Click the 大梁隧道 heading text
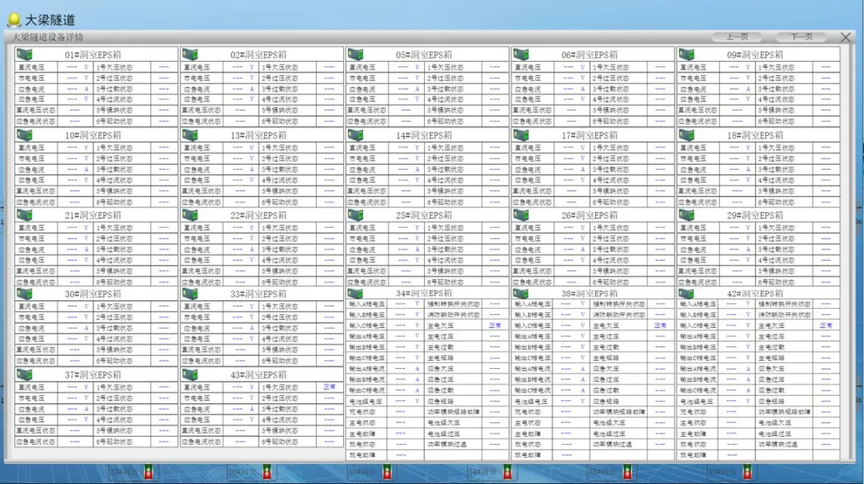 coord(50,20)
